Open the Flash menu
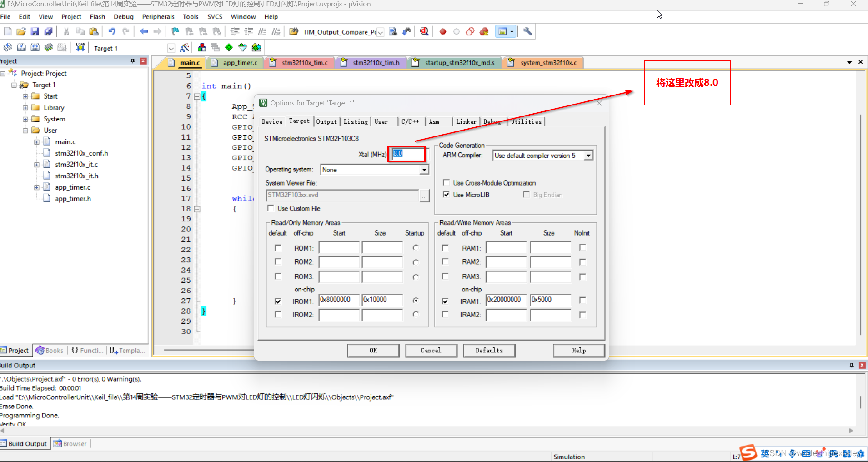Screen dimensions: 868x462 click(97, 17)
